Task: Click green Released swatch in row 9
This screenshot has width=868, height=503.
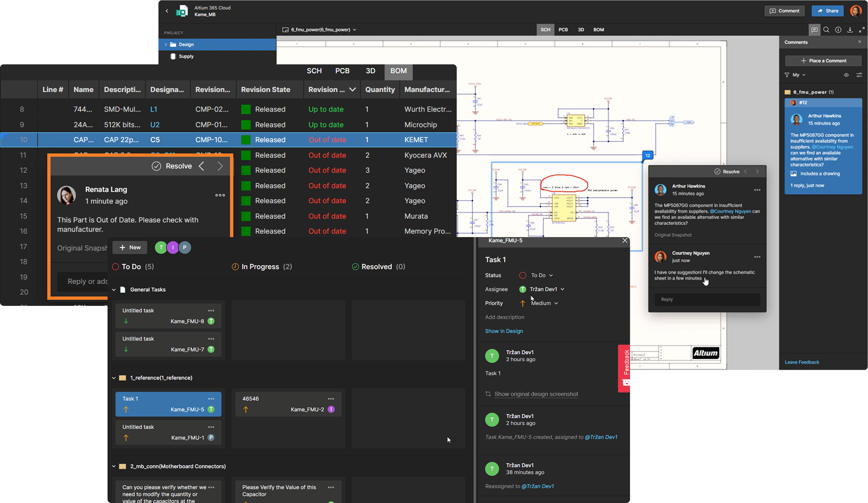Action: point(246,125)
